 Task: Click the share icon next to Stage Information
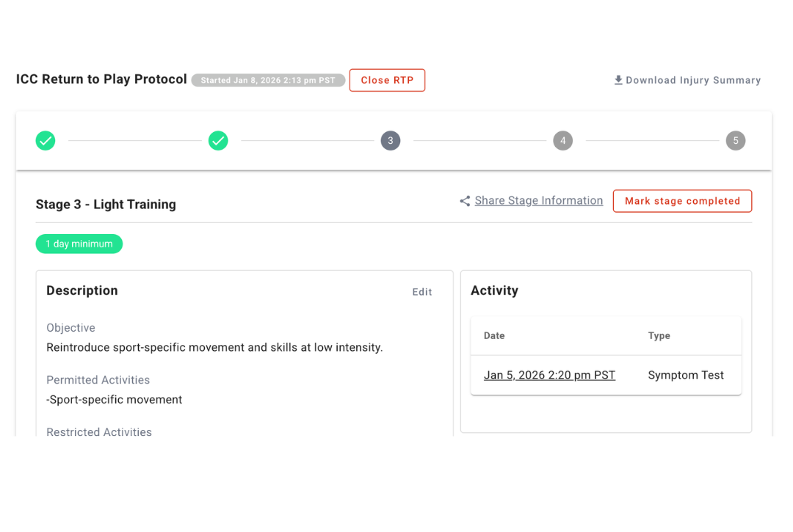[465, 201]
